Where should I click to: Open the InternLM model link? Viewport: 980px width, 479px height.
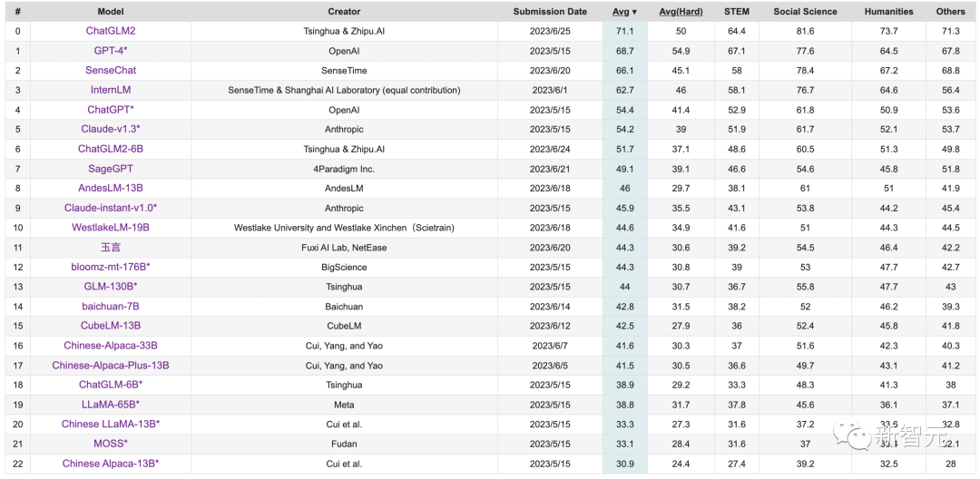click(111, 90)
